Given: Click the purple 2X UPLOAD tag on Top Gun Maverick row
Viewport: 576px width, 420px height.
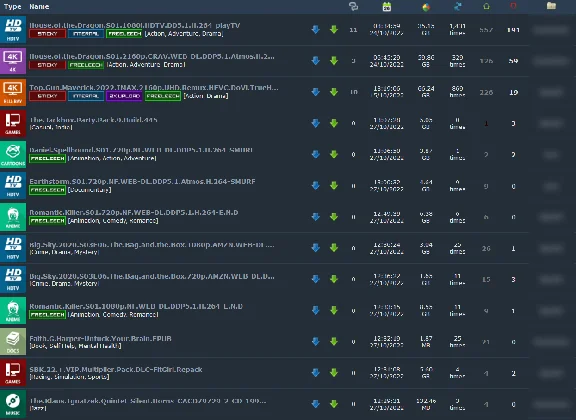Looking at the screenshot, I should click(x=124, y=96).
